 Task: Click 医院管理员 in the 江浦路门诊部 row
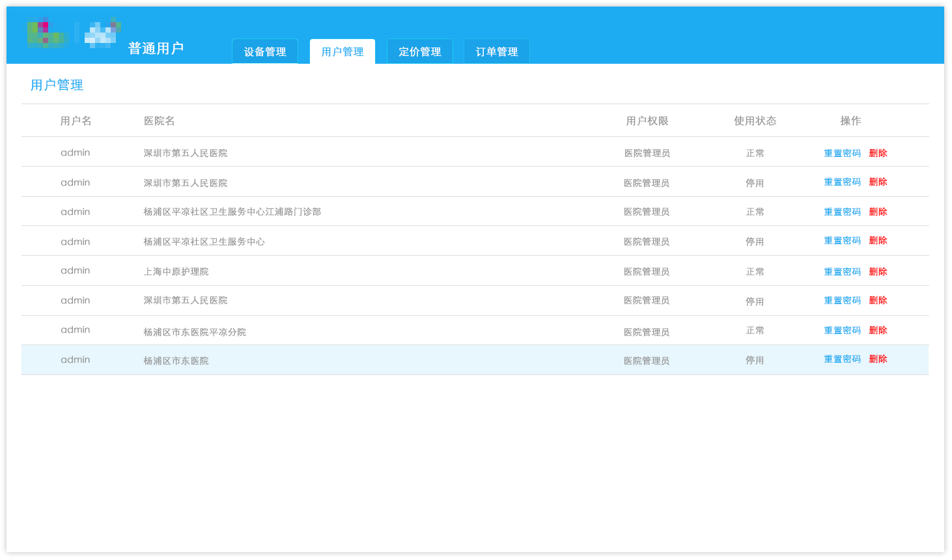[x=647, y=212]
